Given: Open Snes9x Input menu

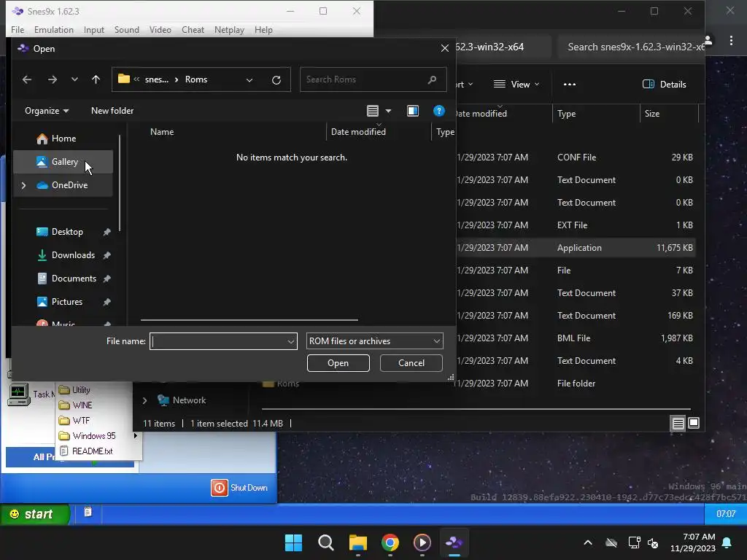Looking at the screenshot, I should [x=94, y=29].
